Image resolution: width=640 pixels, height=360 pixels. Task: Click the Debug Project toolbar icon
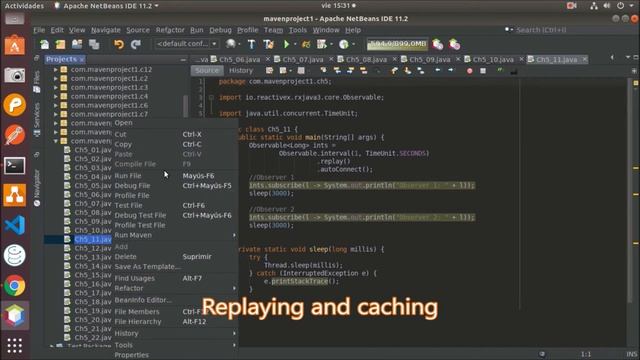306,44
